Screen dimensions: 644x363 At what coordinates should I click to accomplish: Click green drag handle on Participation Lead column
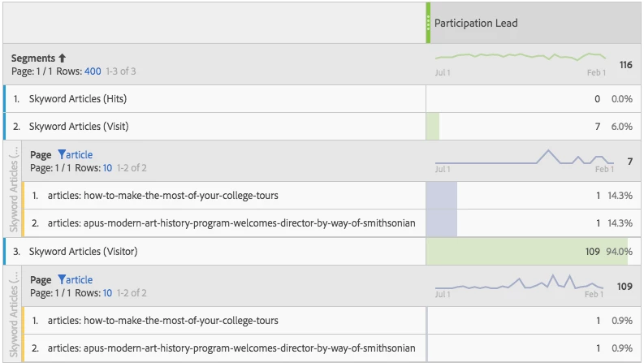point(429,23)
